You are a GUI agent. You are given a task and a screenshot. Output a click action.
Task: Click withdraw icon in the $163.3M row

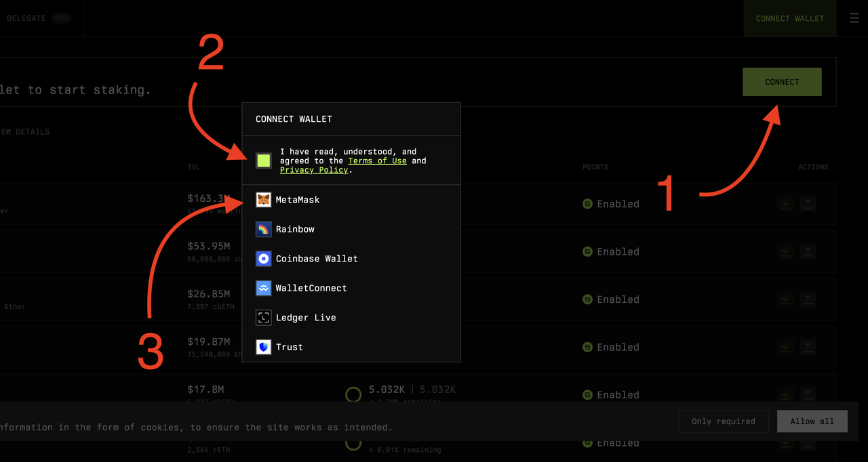[808, 204]
